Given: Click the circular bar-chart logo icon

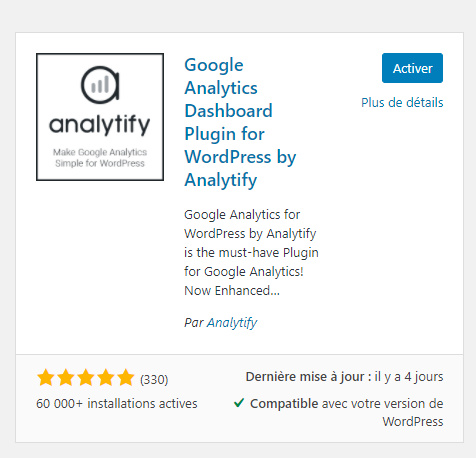Looking at the screenshot, I should point(100,85).
